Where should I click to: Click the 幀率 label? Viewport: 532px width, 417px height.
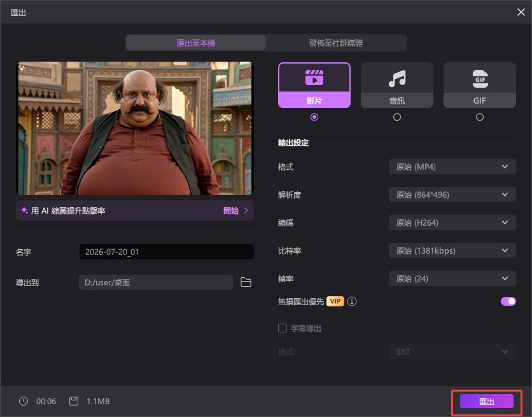tap(286, 278)
